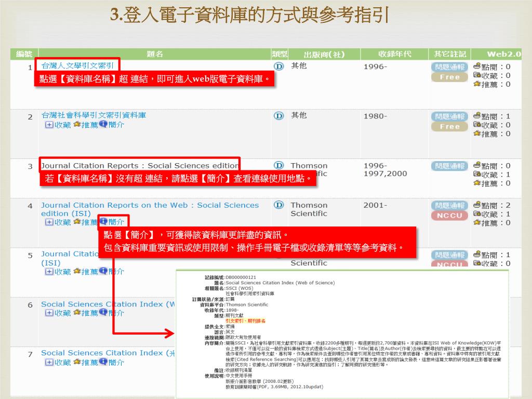The height and width of the screenshot is (399, 532).
Task: Click the type D icon for Journal Citation Reports row 3
Action: pos(279,165)
